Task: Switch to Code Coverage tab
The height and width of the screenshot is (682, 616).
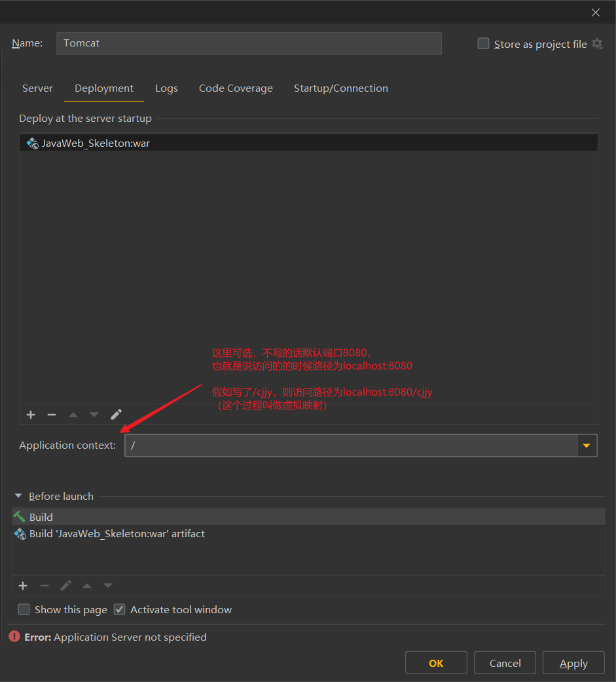Action: (236, 88)
